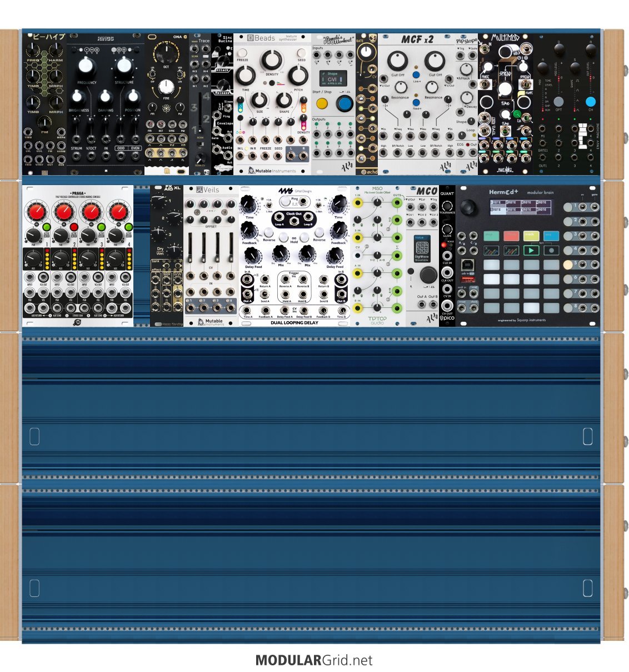Click the Hermod+ encoder knob

(x=470, y=207)
